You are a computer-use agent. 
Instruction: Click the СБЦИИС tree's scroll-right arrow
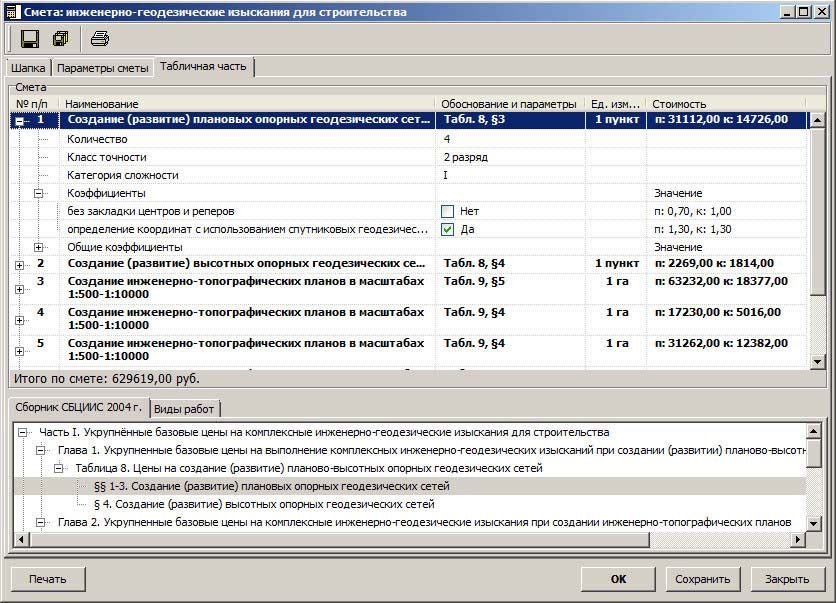[x=798, y=540]
